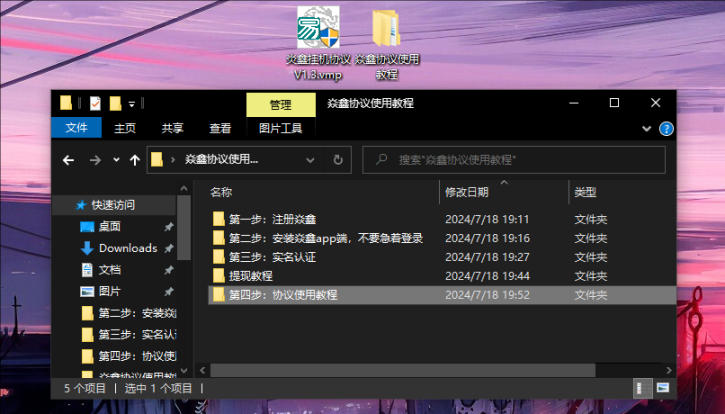Click the blue Help question mark icon
Viewport: 725px width, 414px height.
pyautogui.click(x=667, y=128)
